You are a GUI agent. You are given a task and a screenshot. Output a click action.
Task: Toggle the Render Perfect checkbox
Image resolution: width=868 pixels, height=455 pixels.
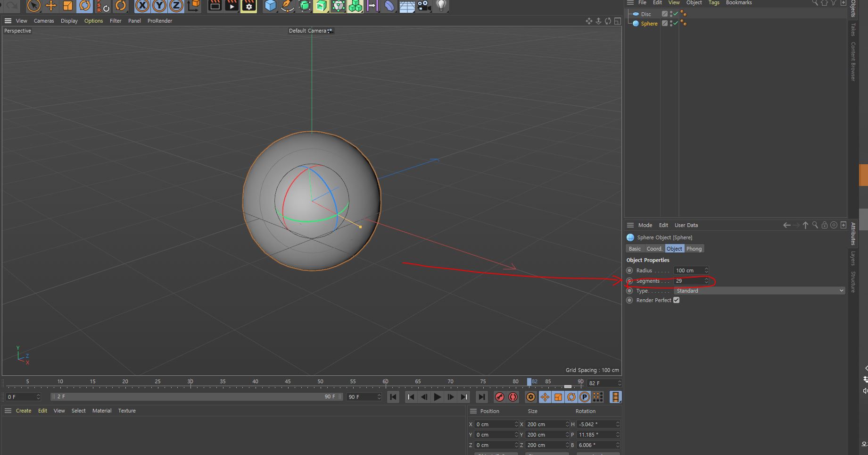click(677, 300)
